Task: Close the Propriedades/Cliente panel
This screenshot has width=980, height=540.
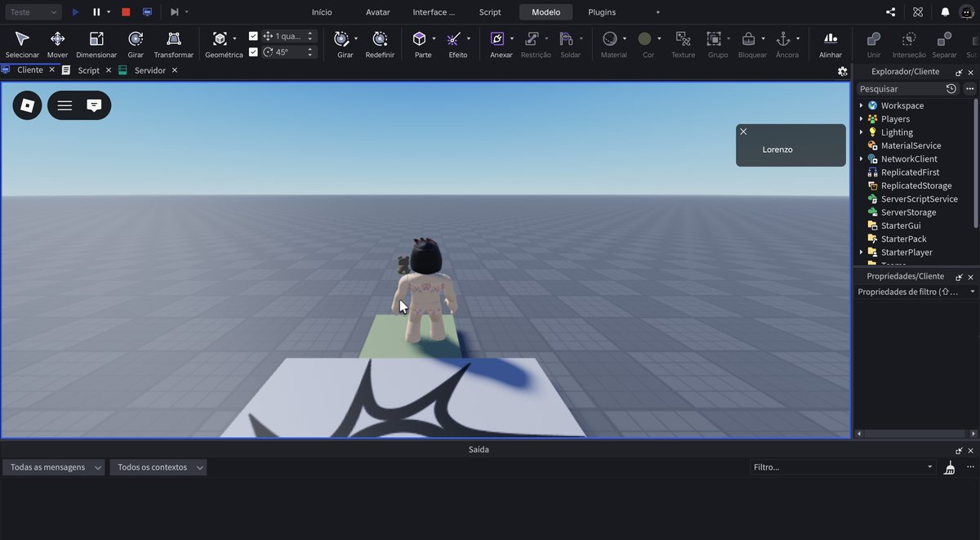Action: click(970, 277)
